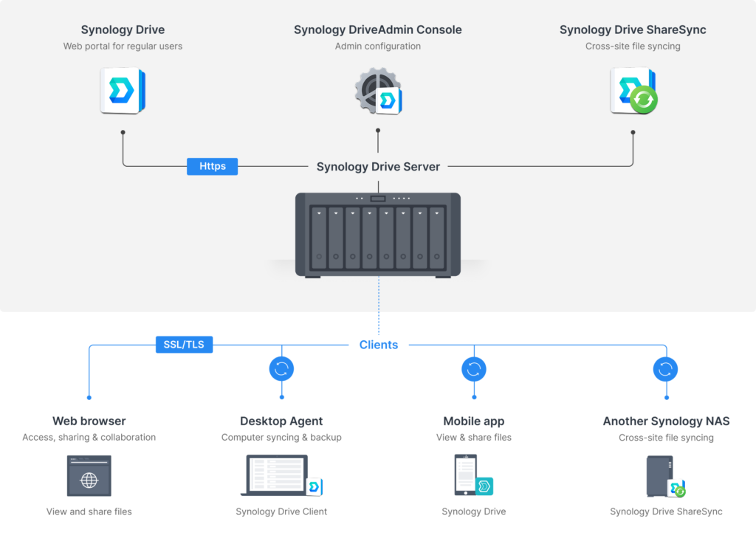Click the 'Synology Drive Client' caption
The width and height of the screenshot is (756, 555).
(281, 511)
